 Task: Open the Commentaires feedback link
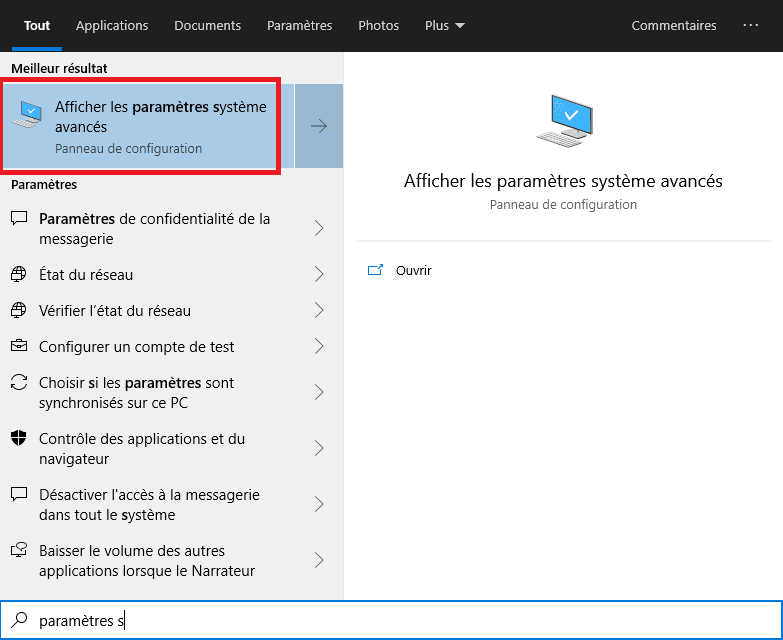(x=674, y=26)
